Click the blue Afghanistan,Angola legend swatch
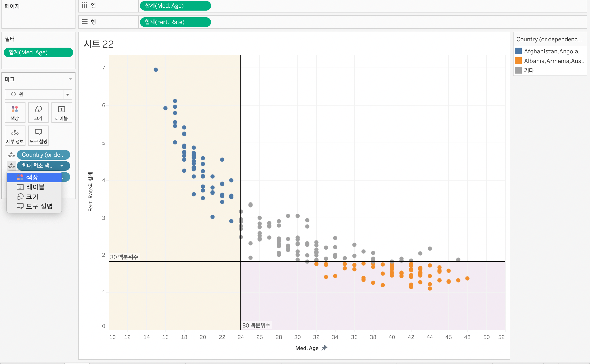Image resolution: width=590 pixels, height=364 pixels. click(518, 51)
